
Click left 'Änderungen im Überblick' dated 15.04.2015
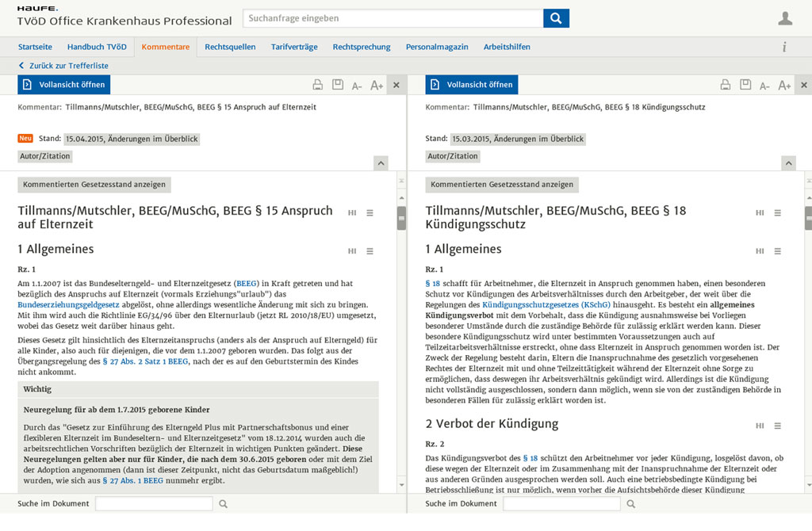tap(132, 139)
